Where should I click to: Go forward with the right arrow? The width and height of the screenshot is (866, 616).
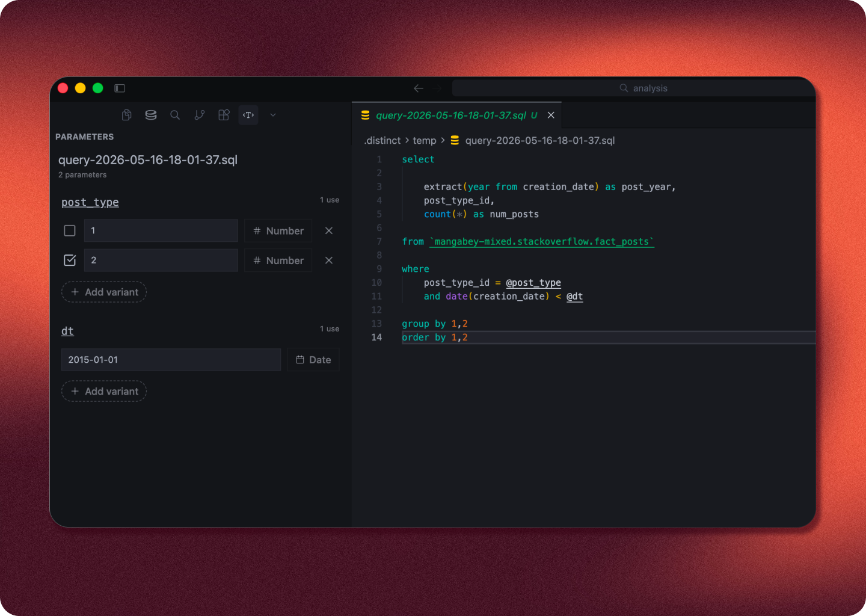[x=438, y=88]
